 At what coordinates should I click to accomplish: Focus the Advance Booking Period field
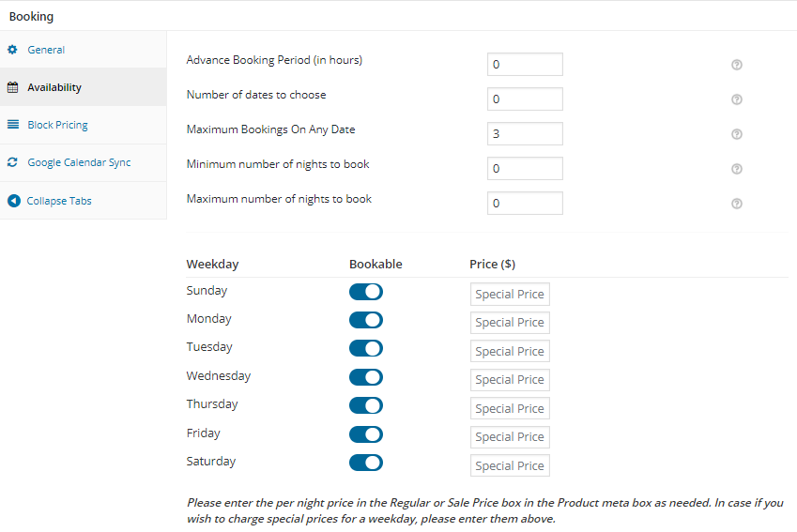(x=525, y=65)
